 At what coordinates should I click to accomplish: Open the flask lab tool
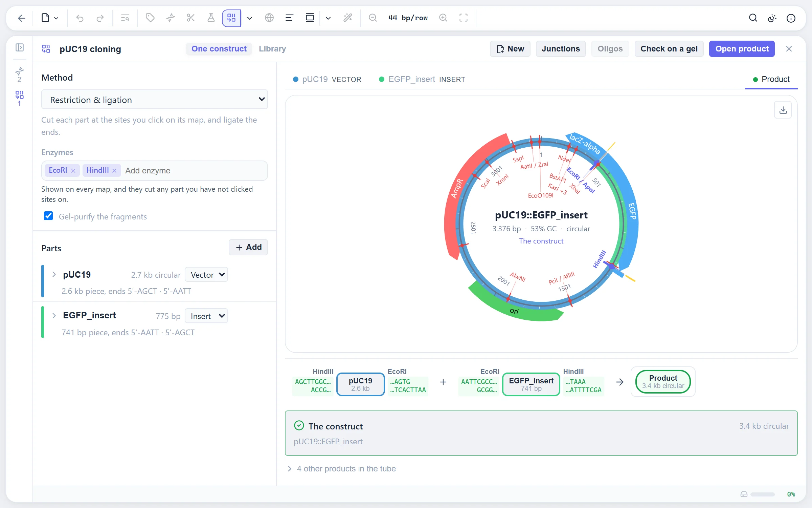[x=211, y=18]
